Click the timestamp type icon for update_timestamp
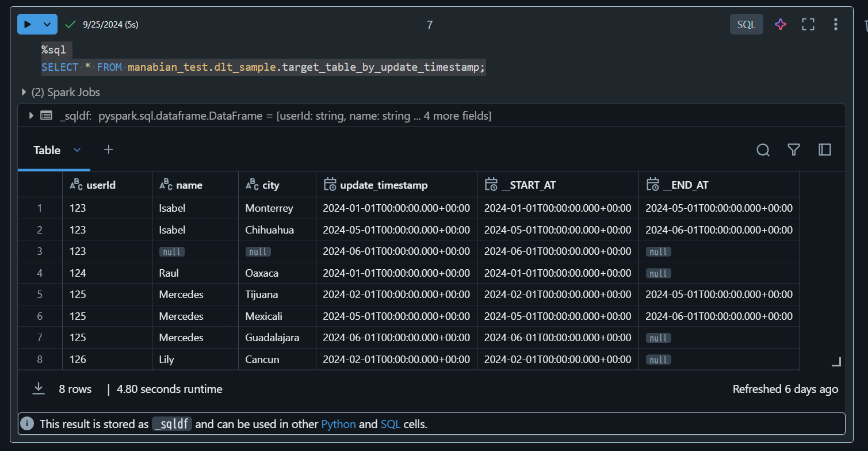The width and height of the screenshot is (868, 451). point(330,184)
